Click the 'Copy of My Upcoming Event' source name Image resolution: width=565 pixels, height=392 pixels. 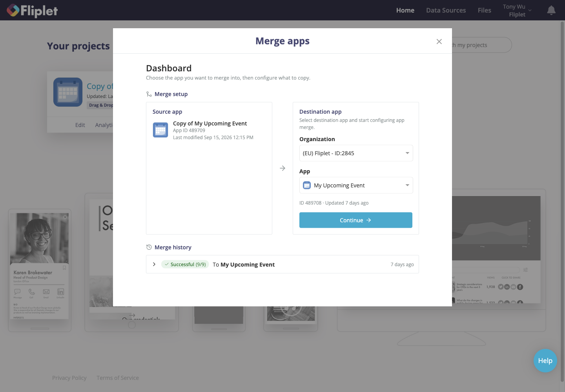tap(210, 123)
